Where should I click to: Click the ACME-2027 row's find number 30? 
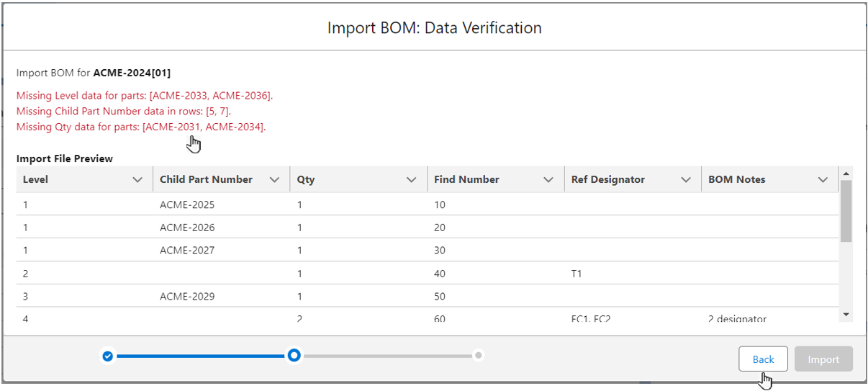[x=440, y=251]
